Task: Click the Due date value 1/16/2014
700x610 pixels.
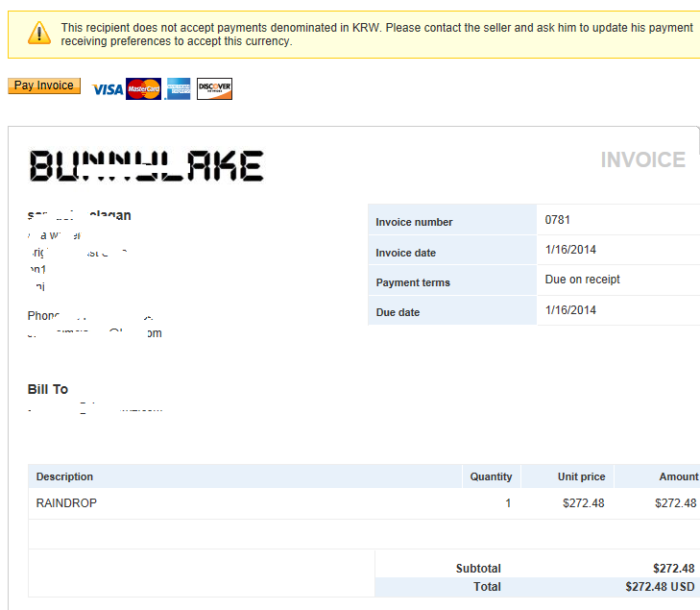Action: pyautogui.click(x=570, y=310)
